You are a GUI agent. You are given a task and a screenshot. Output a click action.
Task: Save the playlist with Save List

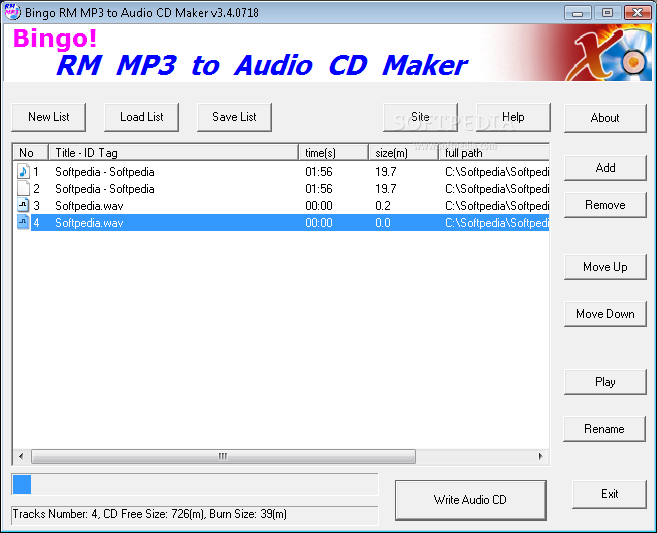point(234,117)
